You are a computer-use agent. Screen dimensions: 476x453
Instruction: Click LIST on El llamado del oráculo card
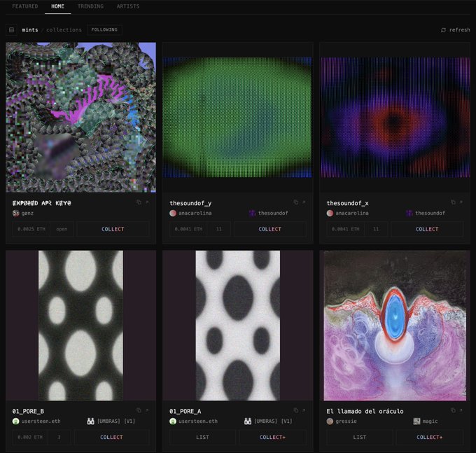coord(359,437)
